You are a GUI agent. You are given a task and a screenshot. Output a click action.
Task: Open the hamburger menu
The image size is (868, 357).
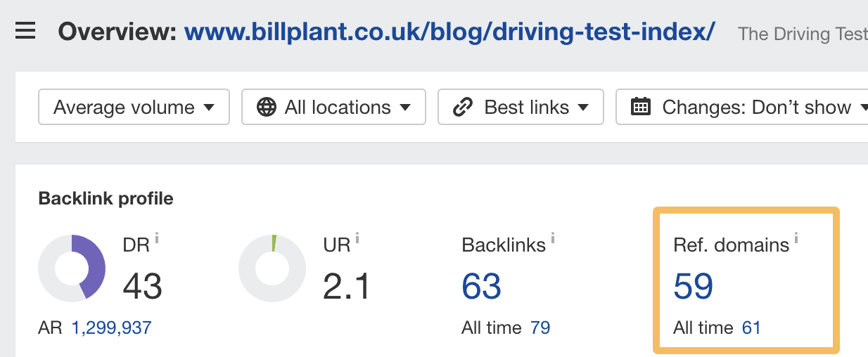(x=25, y=31)
